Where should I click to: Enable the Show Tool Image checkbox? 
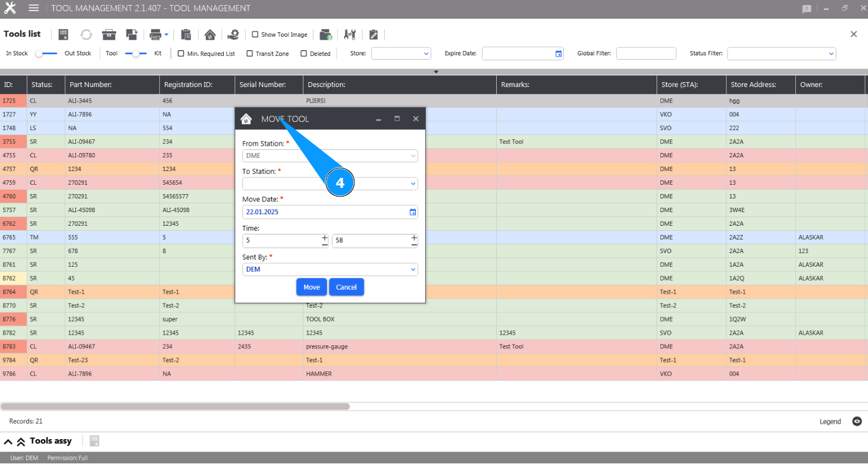[255, 35]
